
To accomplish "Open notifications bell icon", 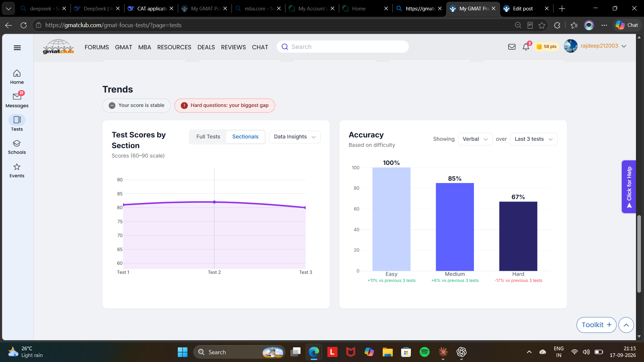I will pyautogui.click(x=526, y=47).
